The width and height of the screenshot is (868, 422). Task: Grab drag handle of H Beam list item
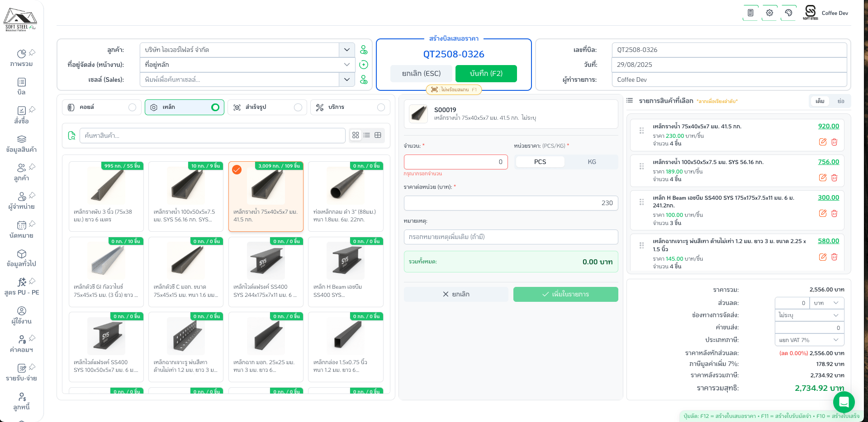(641, 202)
